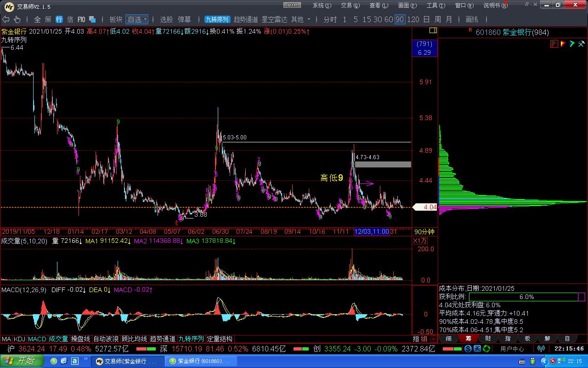Click the 12/03,11:00 date marker on time axis
This screenshot has width=588, height=368.
(372, 232)
